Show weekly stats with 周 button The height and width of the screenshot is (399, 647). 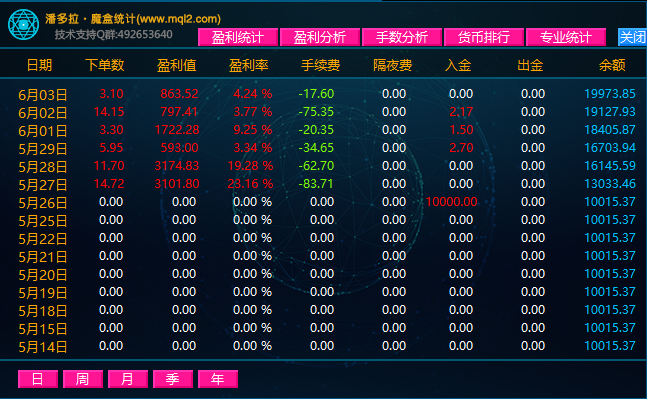tap(83, 379)
